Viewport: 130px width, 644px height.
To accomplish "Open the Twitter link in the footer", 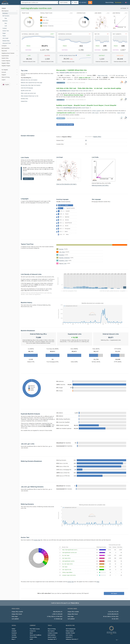I will pos(14,629).
